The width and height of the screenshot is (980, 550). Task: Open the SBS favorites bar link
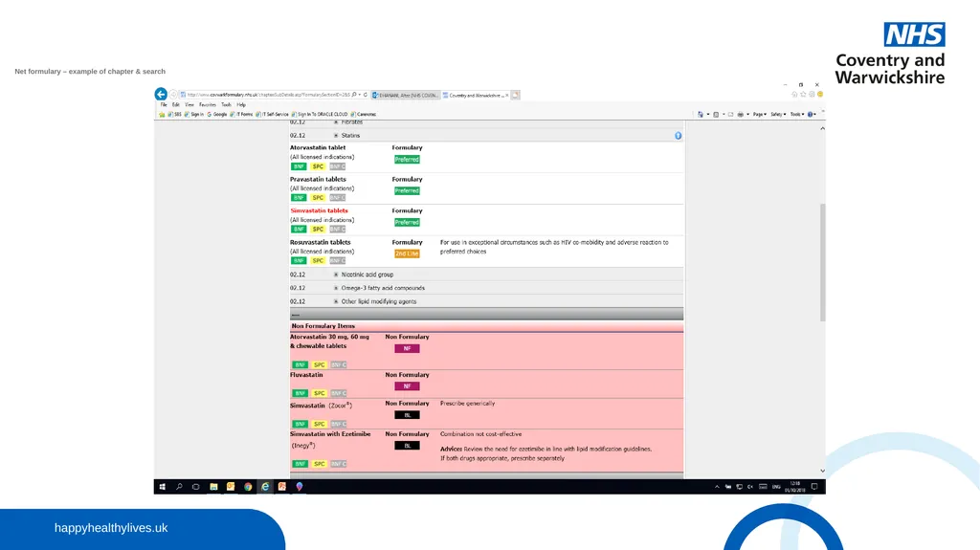pos(174,115)
